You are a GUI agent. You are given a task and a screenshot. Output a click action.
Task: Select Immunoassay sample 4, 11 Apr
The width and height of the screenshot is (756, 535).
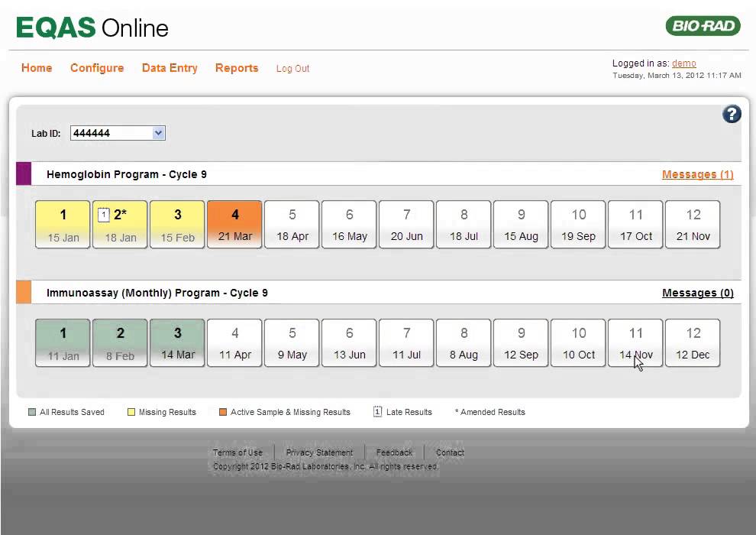point(234,343)
